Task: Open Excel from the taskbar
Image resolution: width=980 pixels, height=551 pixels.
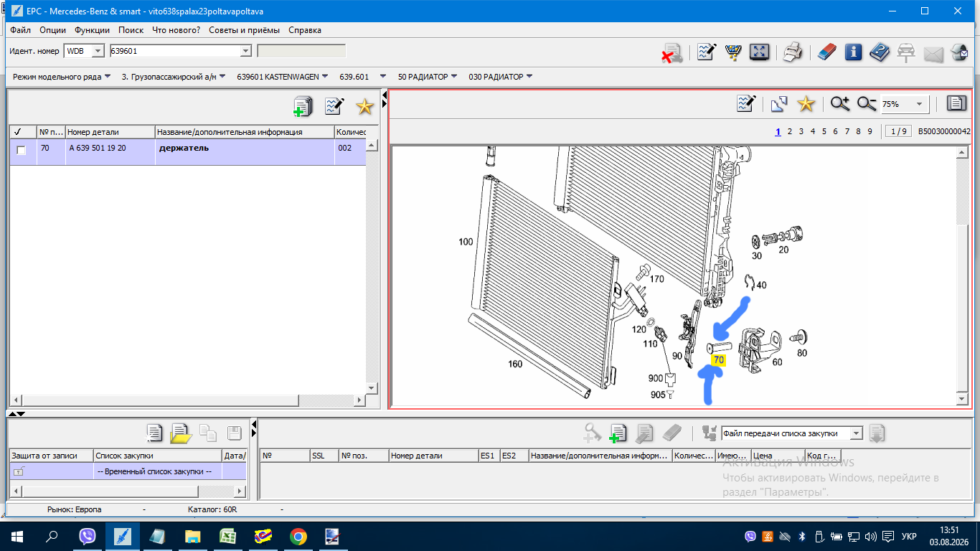Action: (228, 537)
